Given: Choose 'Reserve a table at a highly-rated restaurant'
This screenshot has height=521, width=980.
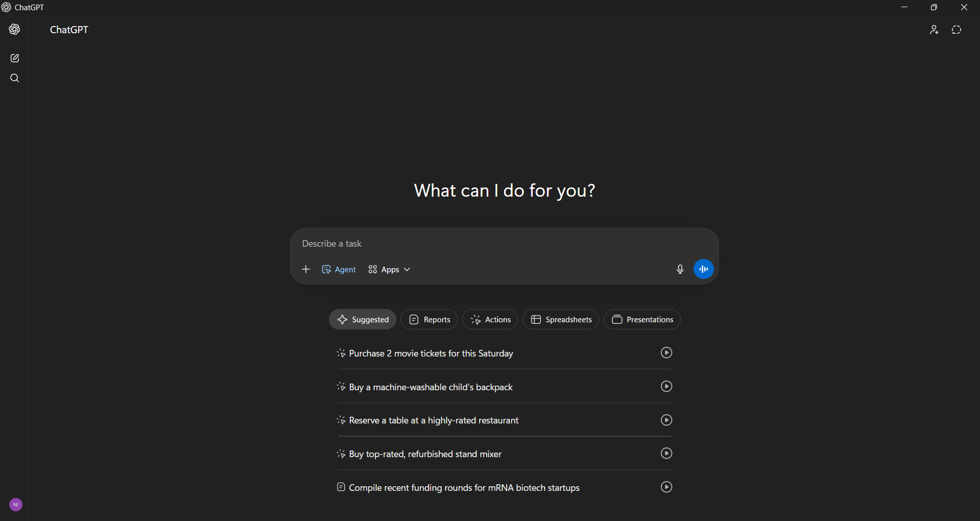Looking at the screenshot, I should click(434, 420).
